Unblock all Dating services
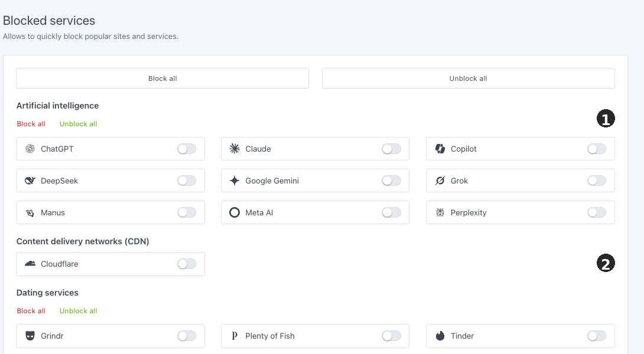Screen dimensions: 644x354 tap(79, 311)
